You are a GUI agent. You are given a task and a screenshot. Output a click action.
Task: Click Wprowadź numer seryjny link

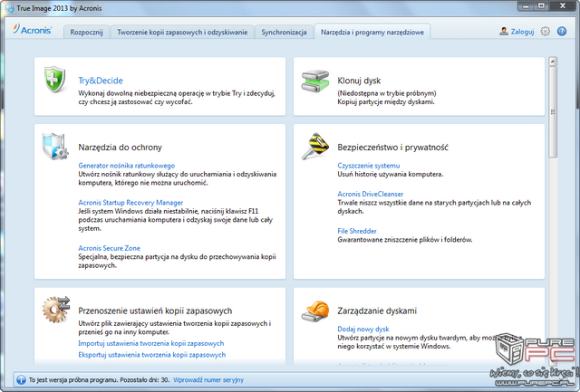click(208, 380)
